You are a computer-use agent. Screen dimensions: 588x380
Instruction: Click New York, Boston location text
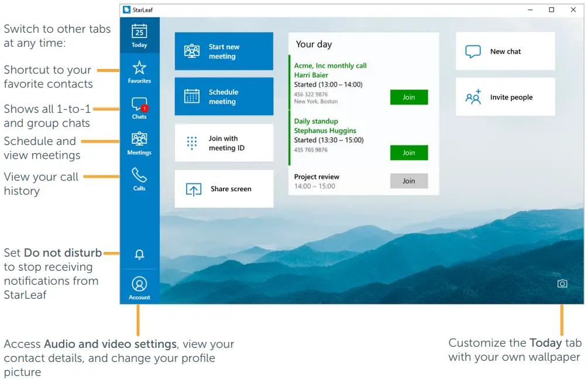(316, 101)
